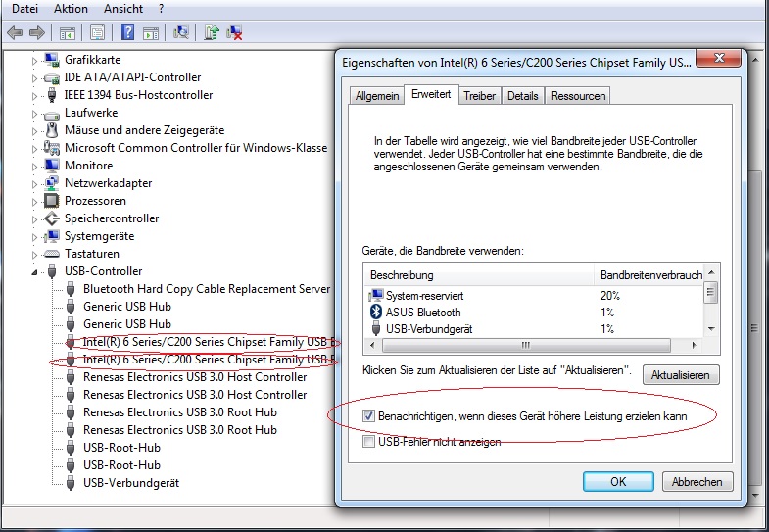The width and height of the screenshot is (769, 532).
Task: Expand the Prozessoren node
Action: [34, 202]
